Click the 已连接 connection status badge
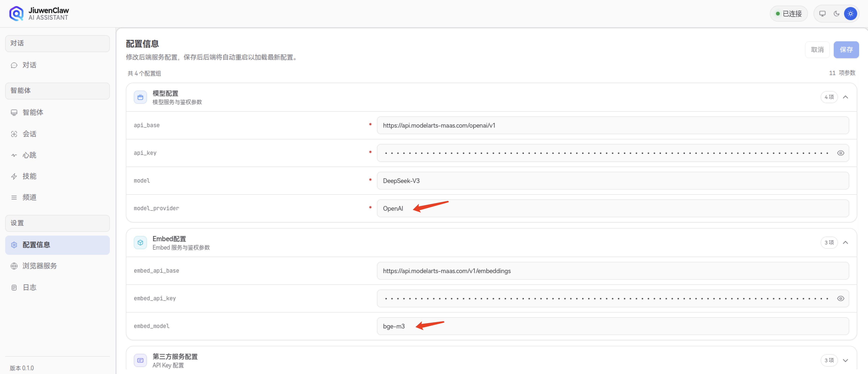This screenshot has width=868, height=374. (788, 14)
